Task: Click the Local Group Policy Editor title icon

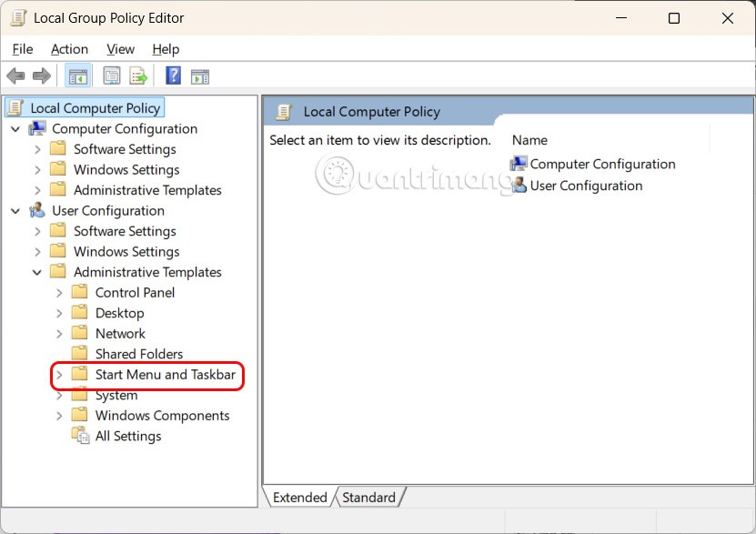Action: click(18, 18)
